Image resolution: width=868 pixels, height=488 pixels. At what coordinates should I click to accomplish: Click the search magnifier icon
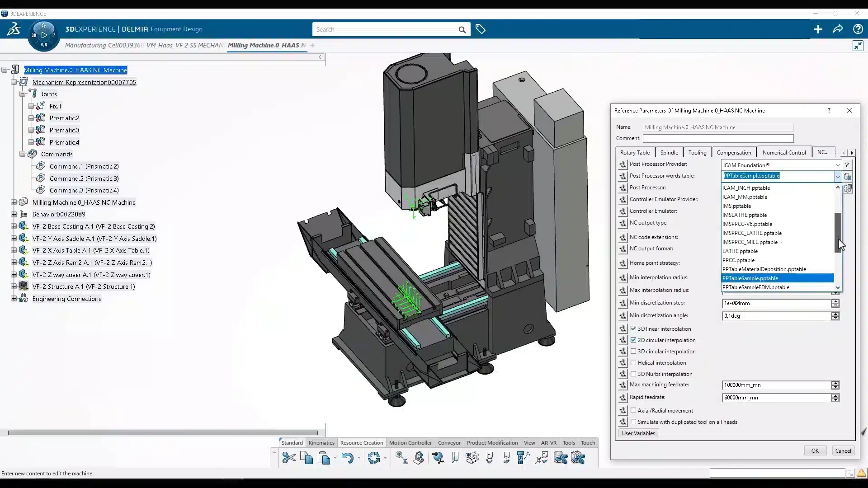coord(462,30)
